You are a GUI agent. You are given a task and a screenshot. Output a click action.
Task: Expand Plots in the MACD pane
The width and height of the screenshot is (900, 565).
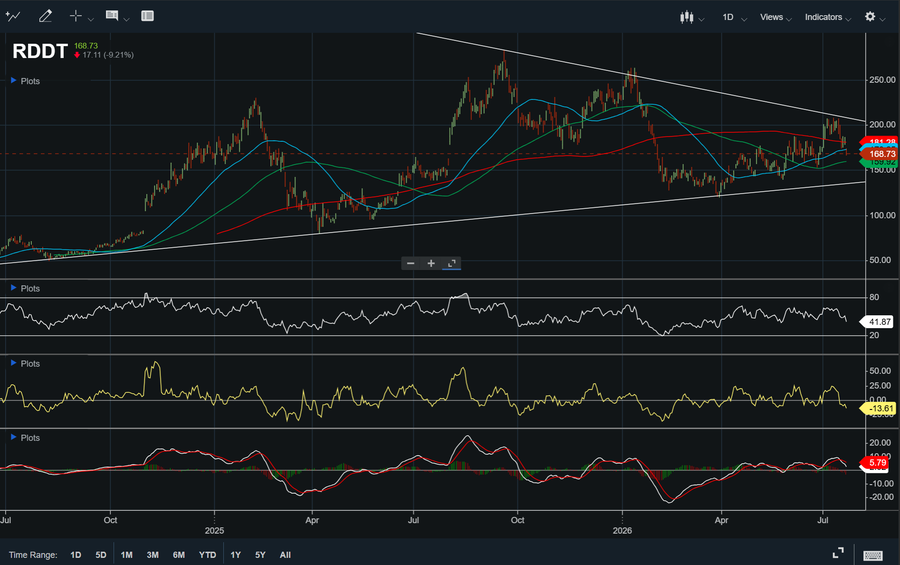pos(25,438)
